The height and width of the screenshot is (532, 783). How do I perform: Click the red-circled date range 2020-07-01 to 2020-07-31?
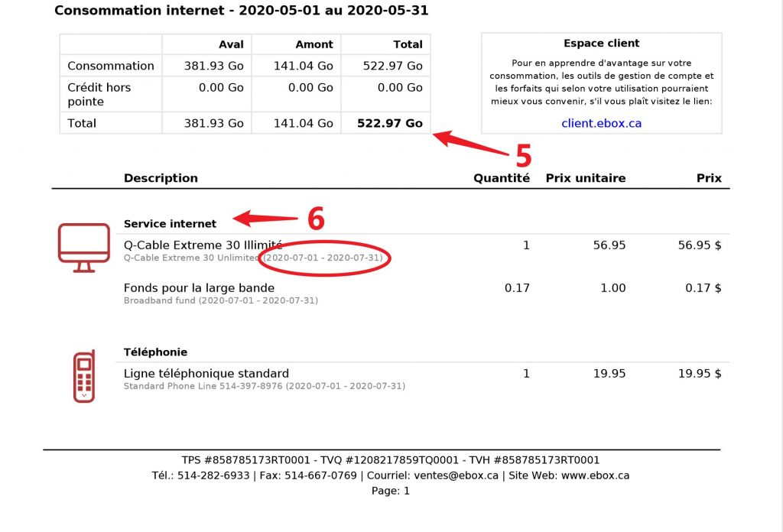[323, 258]
